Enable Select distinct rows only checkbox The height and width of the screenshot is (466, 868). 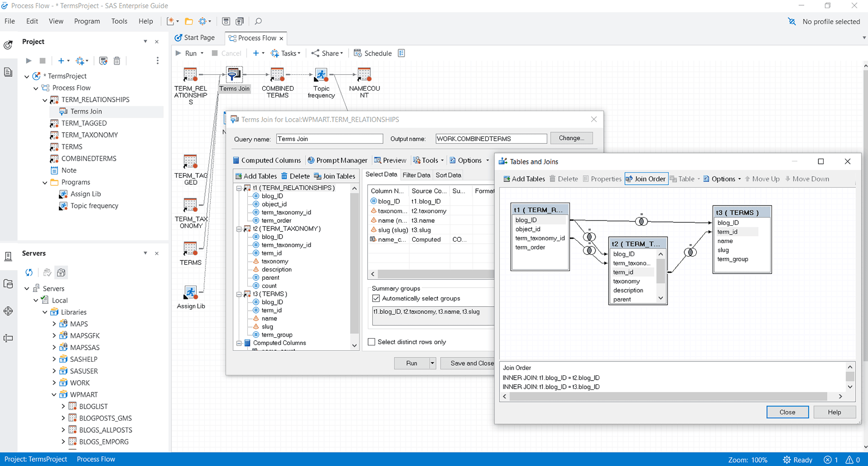pyautogui.click(x=371, y=342)
